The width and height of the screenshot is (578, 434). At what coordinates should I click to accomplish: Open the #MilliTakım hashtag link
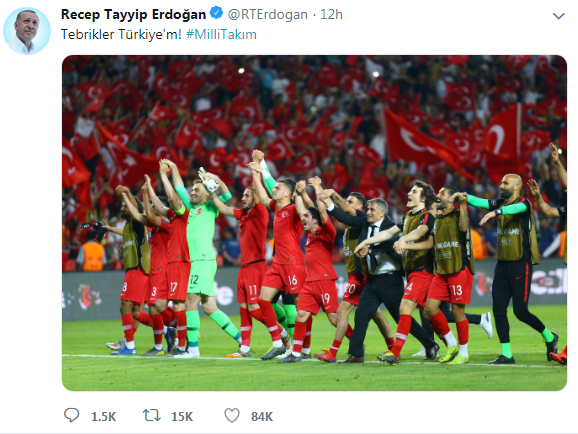[221, 34]
